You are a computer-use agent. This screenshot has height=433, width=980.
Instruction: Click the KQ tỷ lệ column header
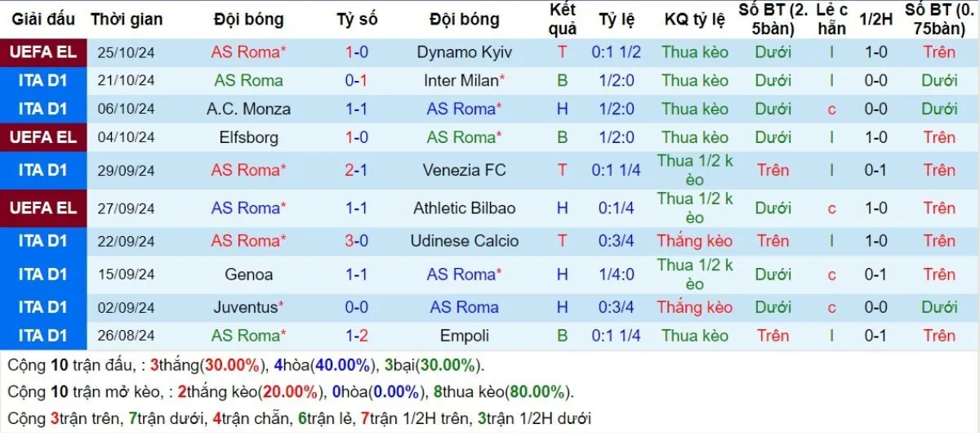click(x=694, y=20)
